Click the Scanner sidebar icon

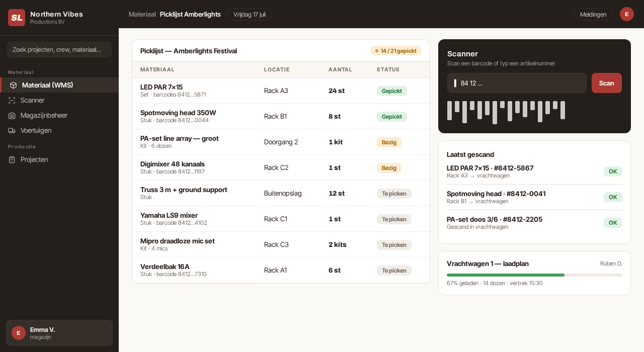pos(12,100)
